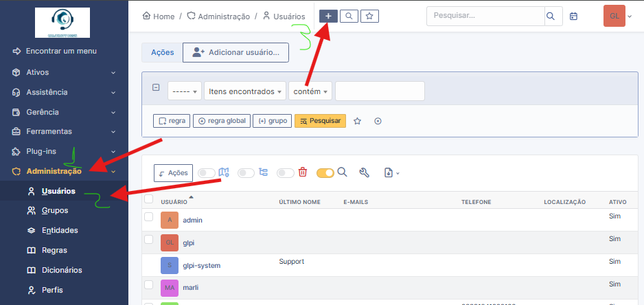
Task: Click the magnifier icon beside the search field
Action: (550, 16)
